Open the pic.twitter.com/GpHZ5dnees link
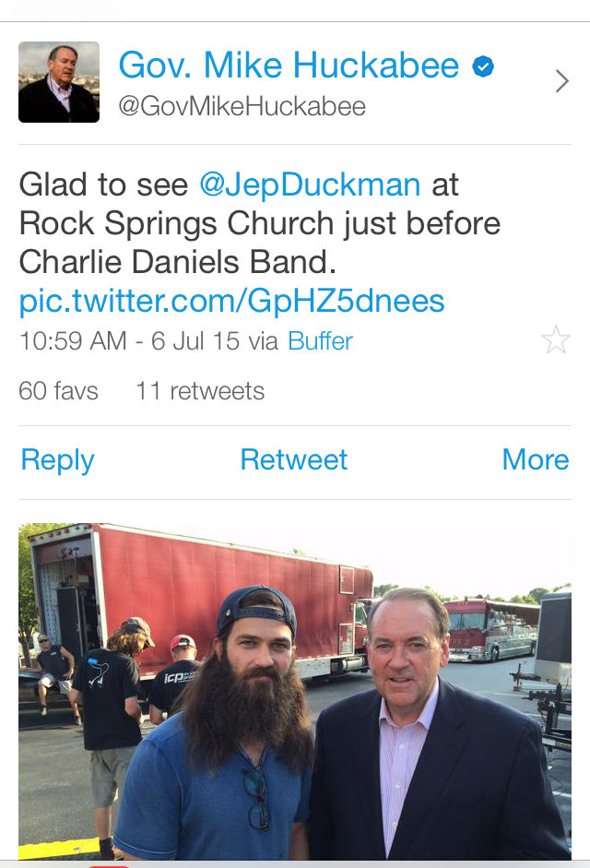 231,301
